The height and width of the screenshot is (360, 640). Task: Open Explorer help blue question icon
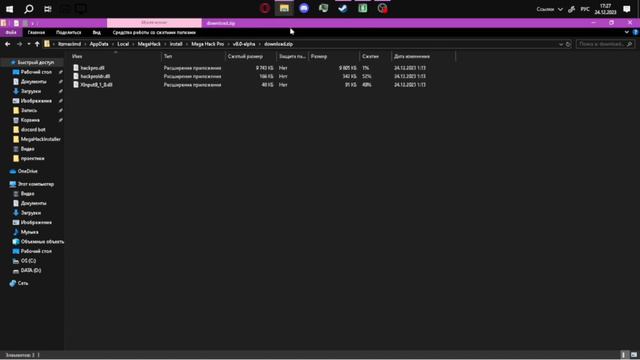point(636,32)
